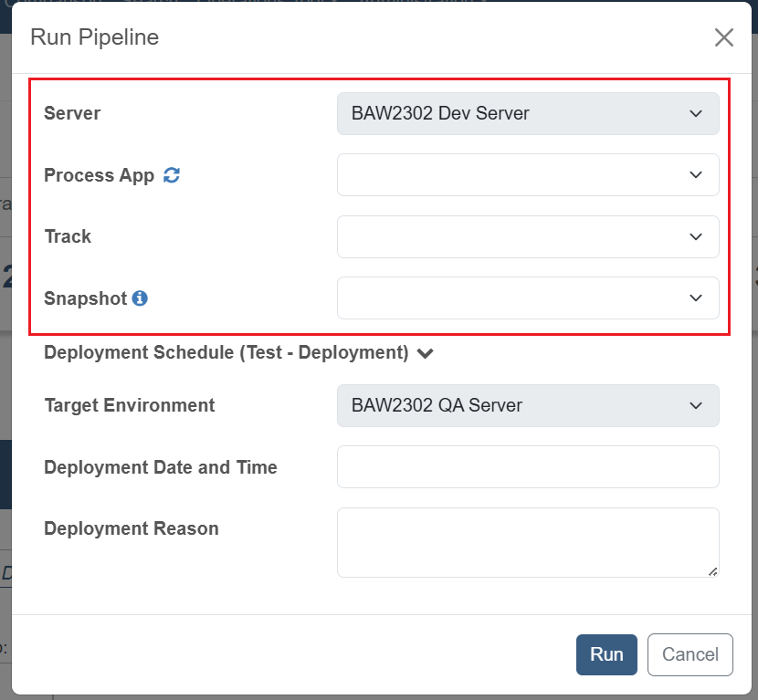Click the Cancel button
758x700 pixels.
coord(690,654)
